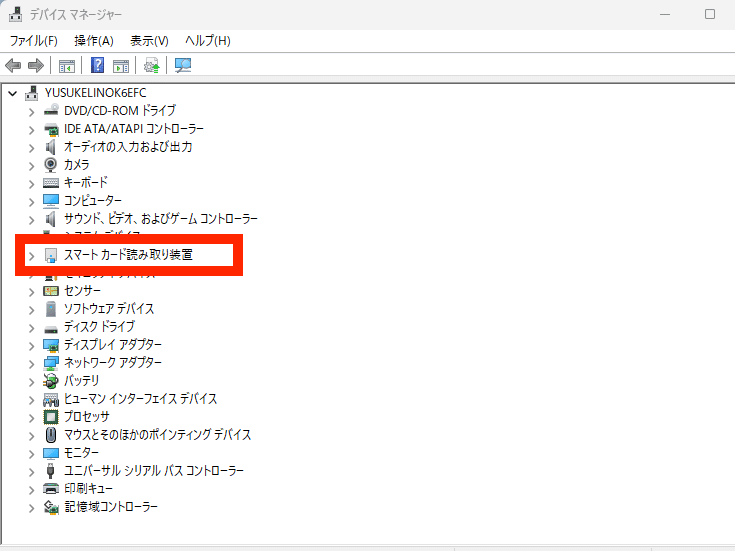Click the keyboard icon next to キーボード
Viewport: 735px width, 551px height.
(x=51, y=182)
